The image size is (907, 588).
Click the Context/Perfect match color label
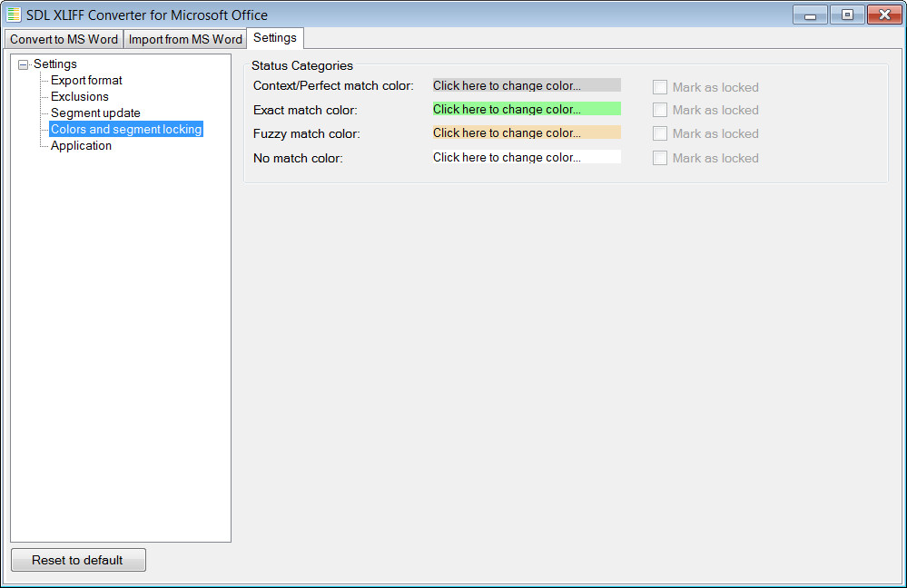click(x=333, y=86)
